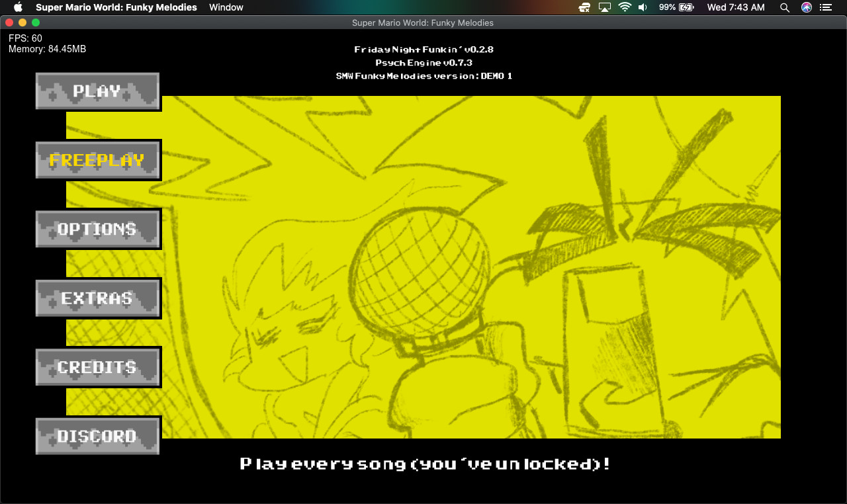The image size is (847, 504).
Task: Open the Super Mario World: Funky Melodies app menu
Action: pyautogui.click(x=116, y=7)
